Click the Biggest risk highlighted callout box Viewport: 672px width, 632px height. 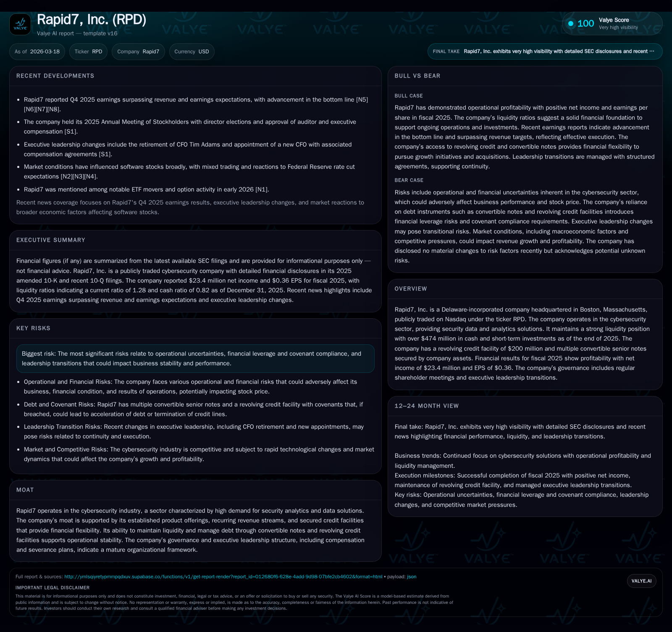pyautogui.click(x=195, y=359)
